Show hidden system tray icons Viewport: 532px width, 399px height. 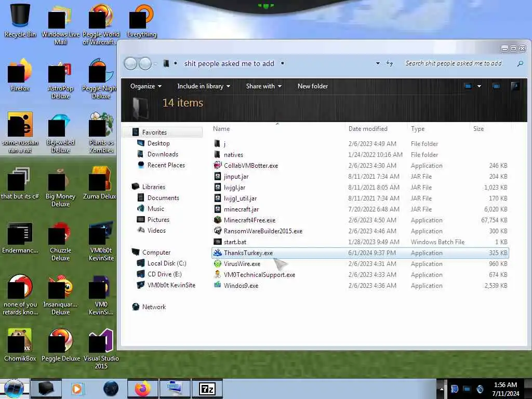[x=442, y=389]
